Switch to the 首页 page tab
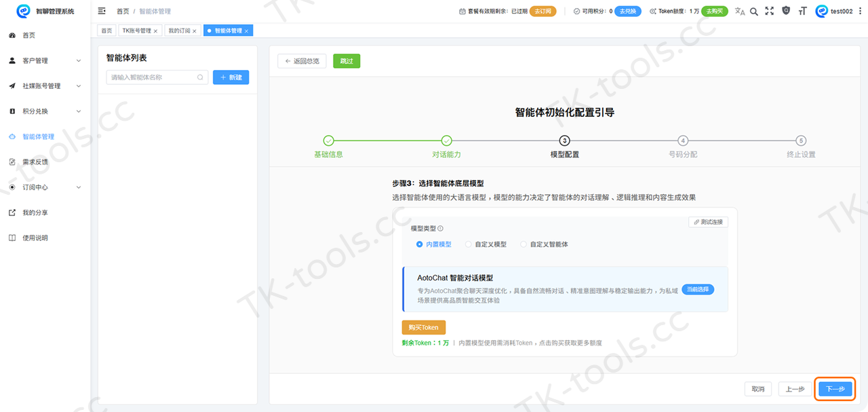 tap(107, 31)
